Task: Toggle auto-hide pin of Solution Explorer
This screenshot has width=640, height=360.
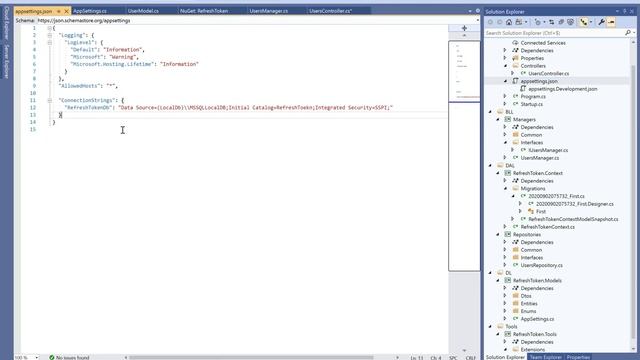Action: pos(624,11)
